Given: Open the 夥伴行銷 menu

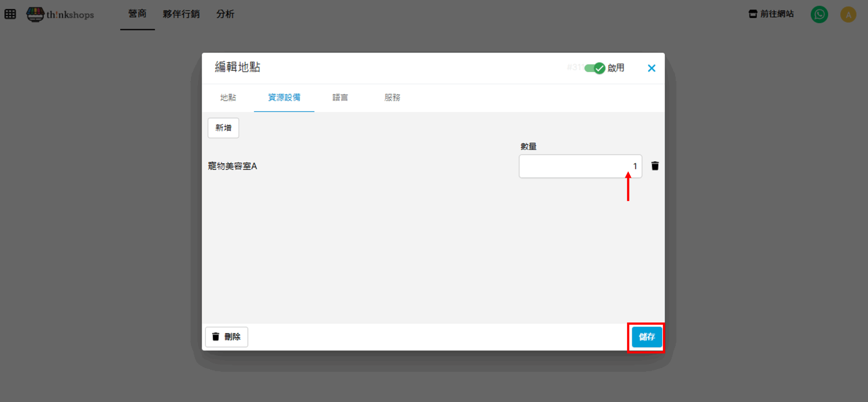Looking at the screenshot, I should pos(181,14).
